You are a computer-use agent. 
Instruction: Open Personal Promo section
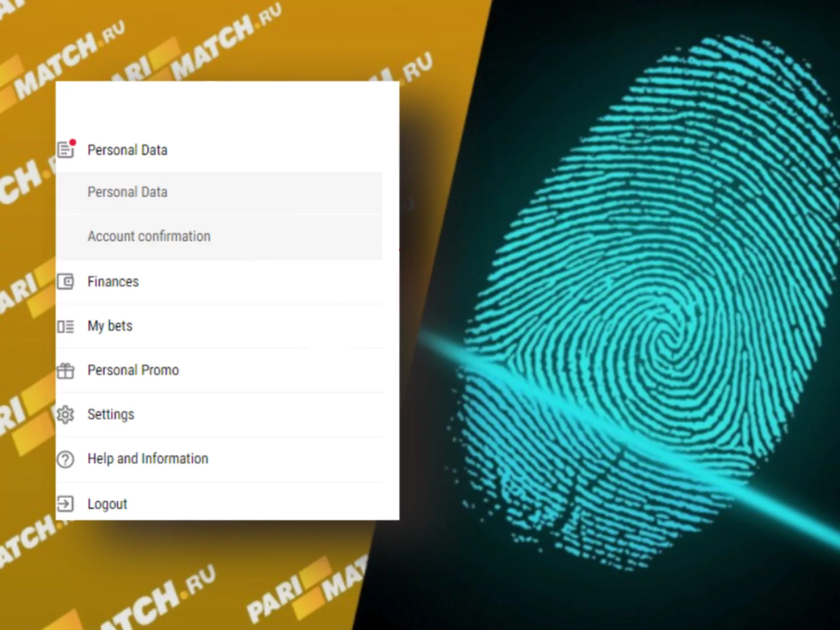click(x=219, y=371)
